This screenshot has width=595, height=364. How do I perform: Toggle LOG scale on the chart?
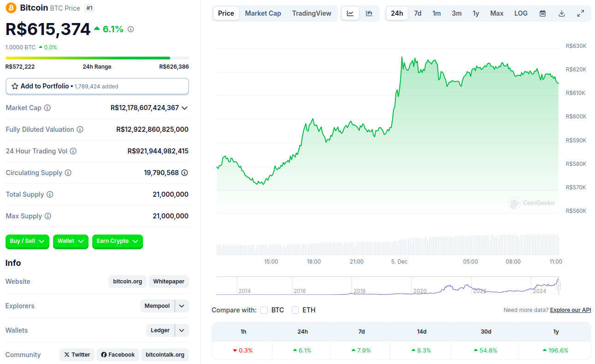click(x=521, y=13)
